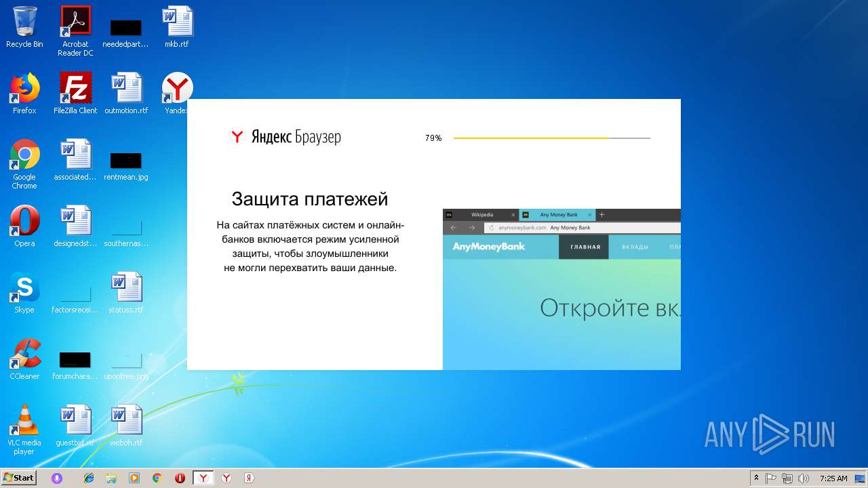Image resolution: width=868 pixels, height=488 pixels.
Task: Click the purple microphone assistant taskbar icon
Action: click(x=57, y=478)
